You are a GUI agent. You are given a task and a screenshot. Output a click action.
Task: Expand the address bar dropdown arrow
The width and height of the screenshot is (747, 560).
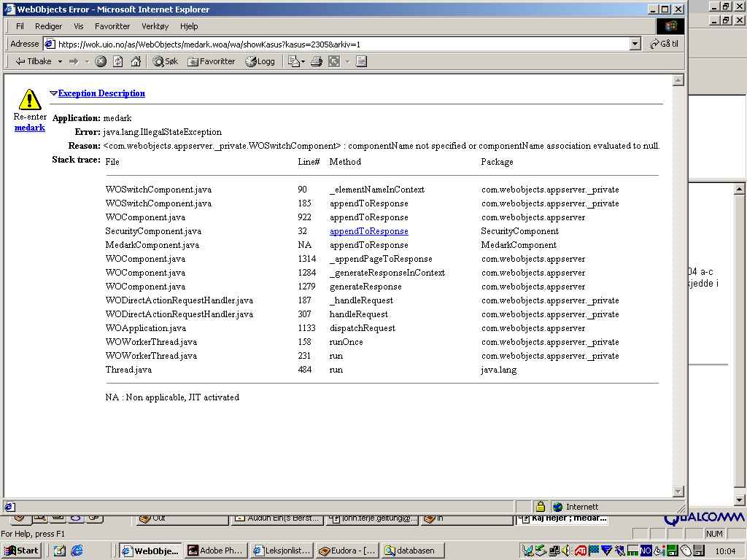pyautogui.click(x=635, y=44)
